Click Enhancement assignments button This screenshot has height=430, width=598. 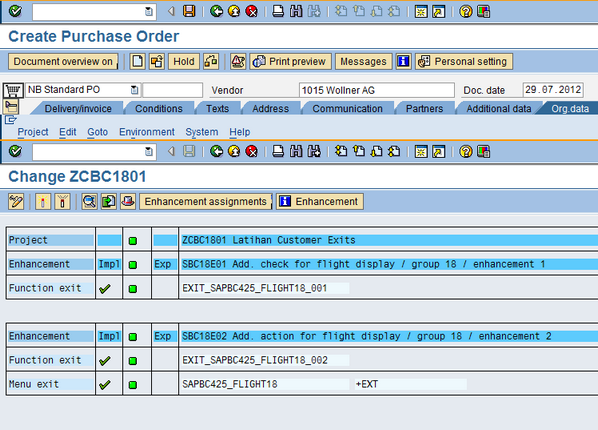click(x=206, y=201)
